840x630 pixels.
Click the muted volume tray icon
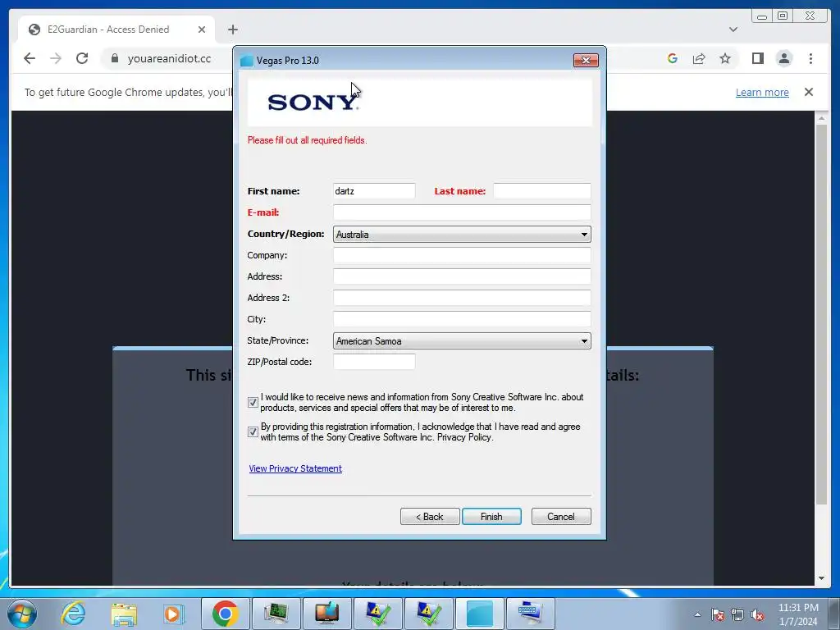[757, 614]
